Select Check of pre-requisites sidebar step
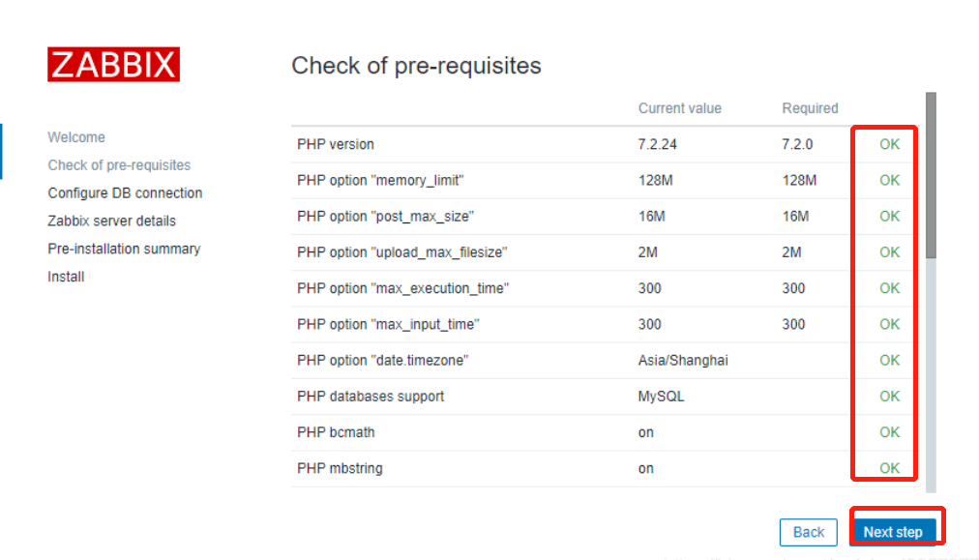 pyautogui.click(x=119, y=165)
